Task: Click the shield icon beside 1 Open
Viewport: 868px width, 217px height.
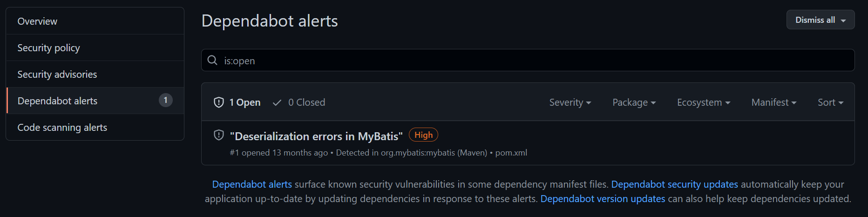Action: pos(219,102)
